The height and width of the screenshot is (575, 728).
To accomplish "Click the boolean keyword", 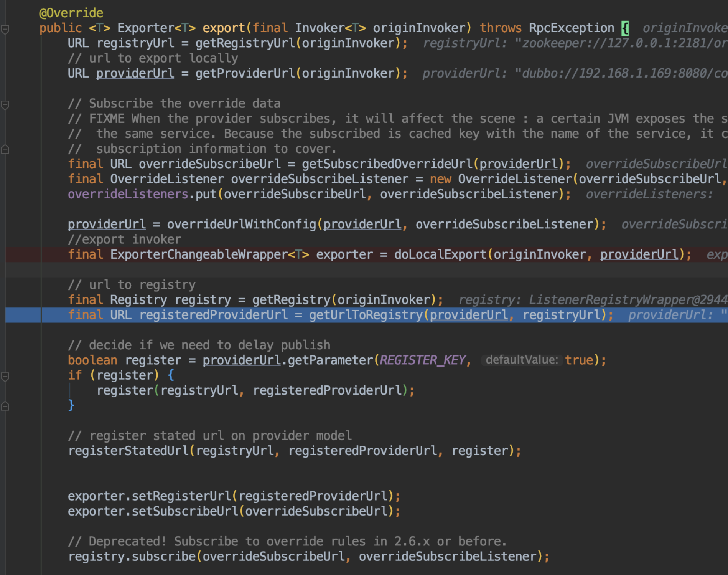I will click(x=92, y=360).
